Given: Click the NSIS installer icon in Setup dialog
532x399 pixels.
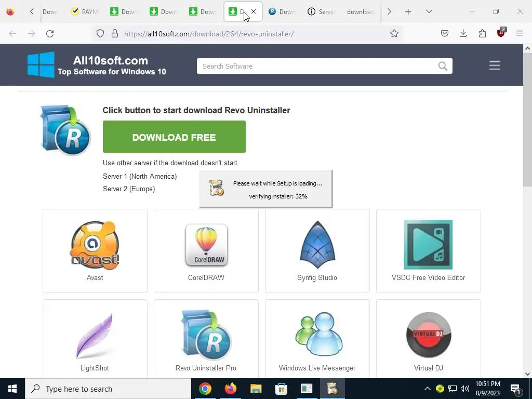Looking at the screenshot, I should pos(217,188).
